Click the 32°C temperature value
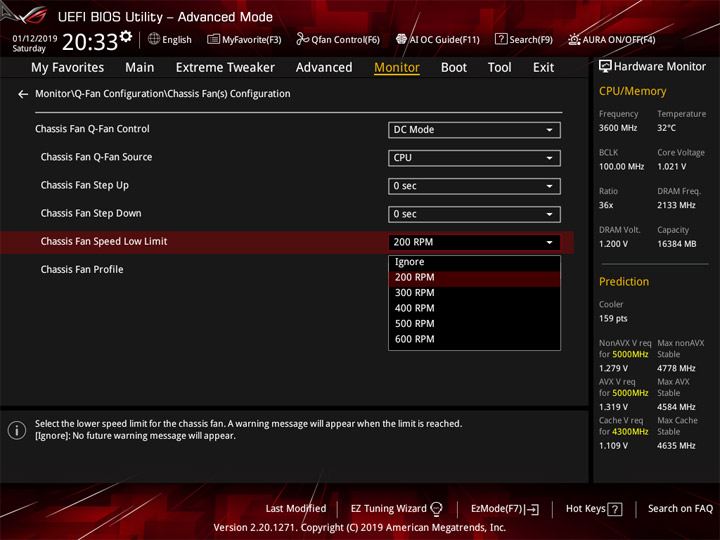The height and width of the screenshot is (540, 720). click(666, 128)
